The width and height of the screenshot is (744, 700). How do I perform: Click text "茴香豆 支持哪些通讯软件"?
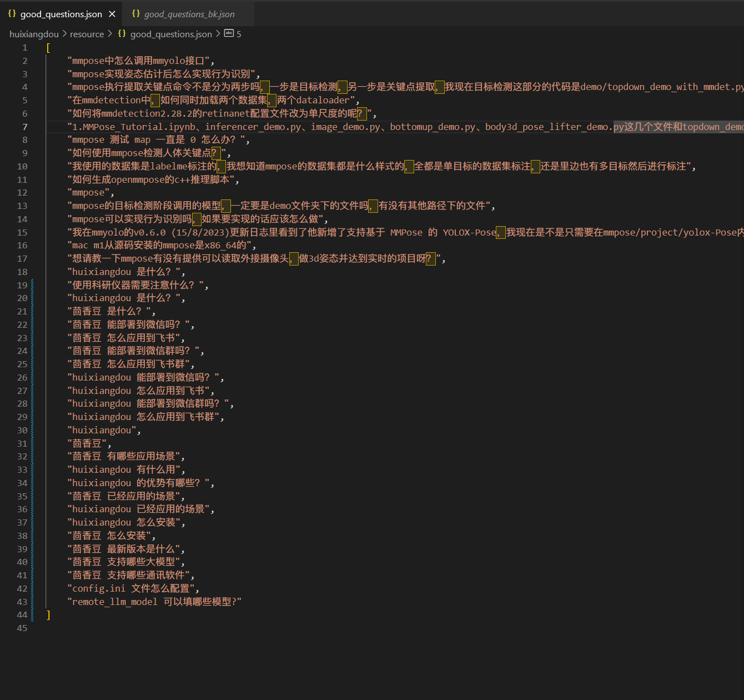131,576
